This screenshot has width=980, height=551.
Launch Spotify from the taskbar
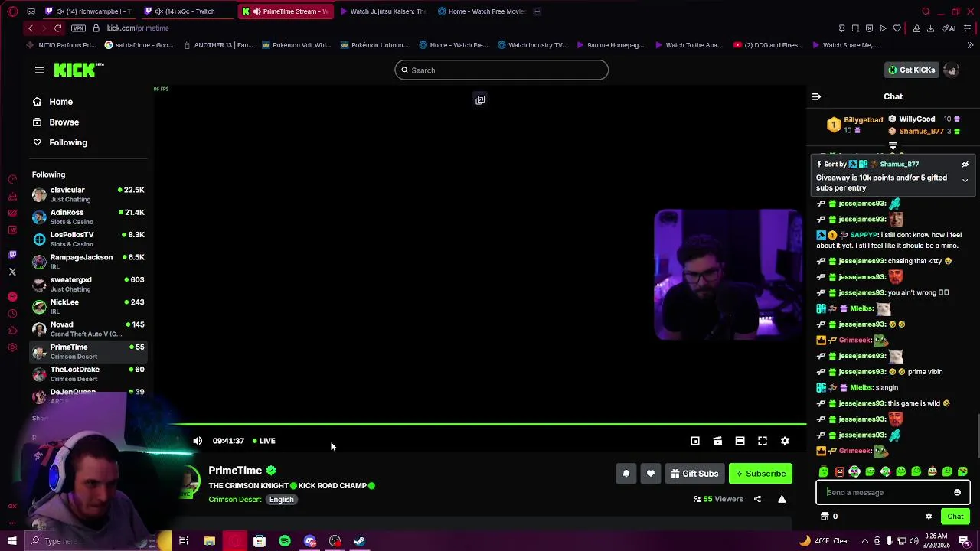point(285,541)
